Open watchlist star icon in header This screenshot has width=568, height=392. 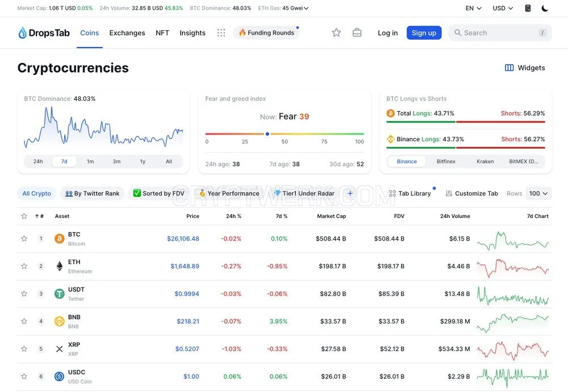point(336,32)
